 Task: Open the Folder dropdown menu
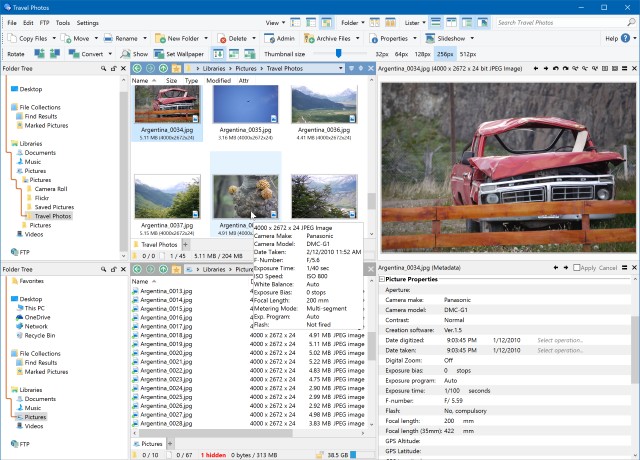click(353, 23)
